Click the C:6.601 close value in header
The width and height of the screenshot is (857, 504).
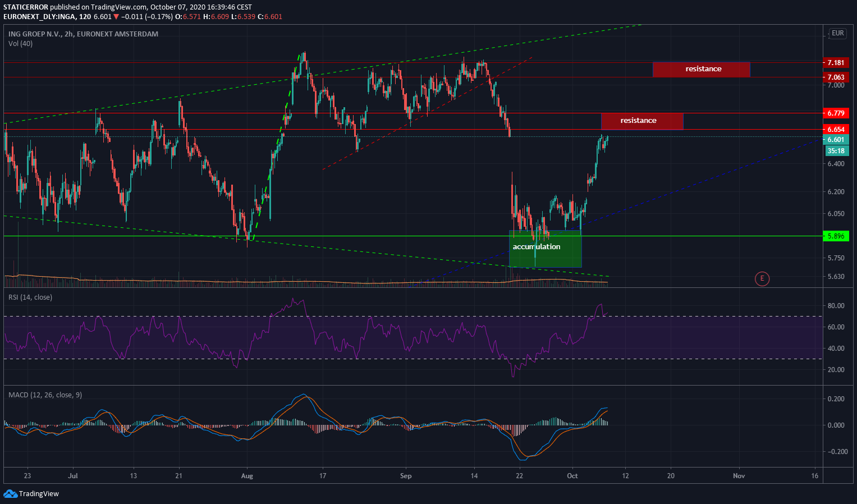click(x=270, y=17)
